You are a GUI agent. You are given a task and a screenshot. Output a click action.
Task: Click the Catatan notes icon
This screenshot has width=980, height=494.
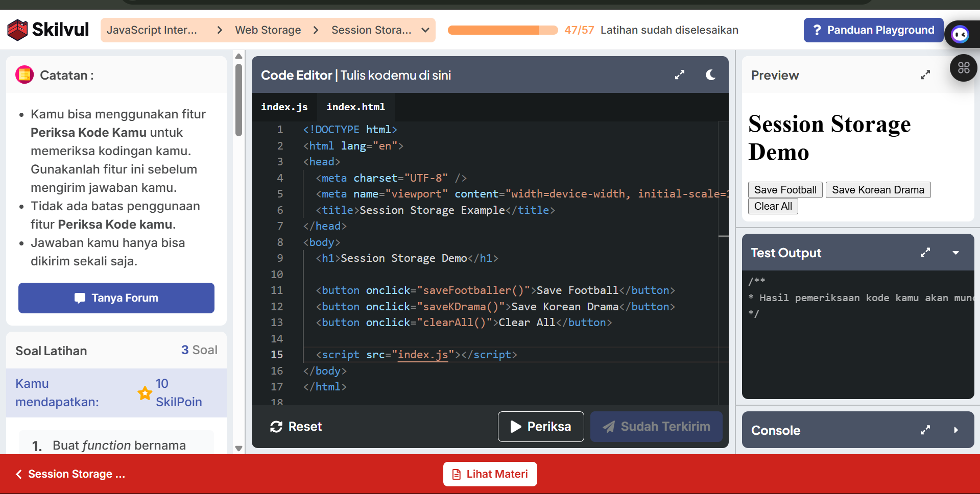[25, 75]
